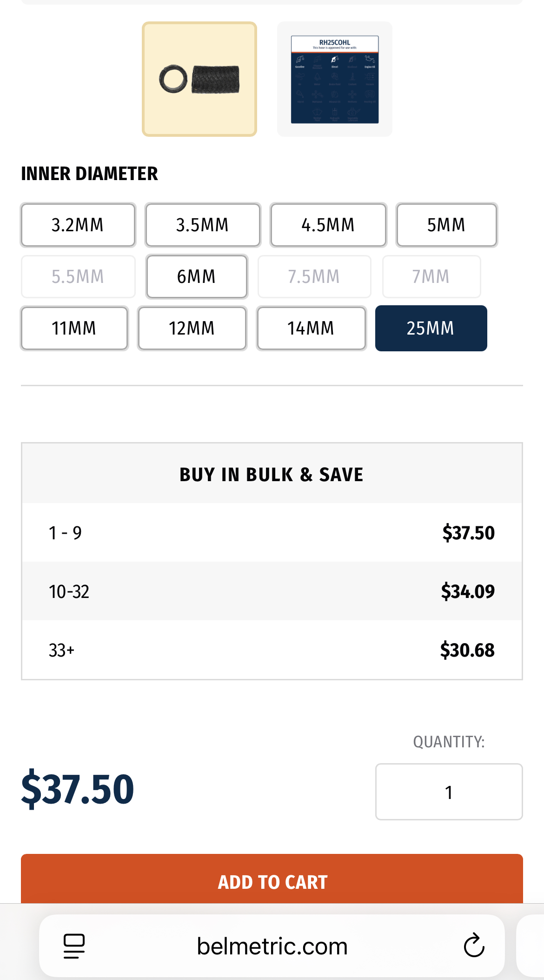Select 5MM inner diameter
The image size is (544, 980).
point(446,225)
